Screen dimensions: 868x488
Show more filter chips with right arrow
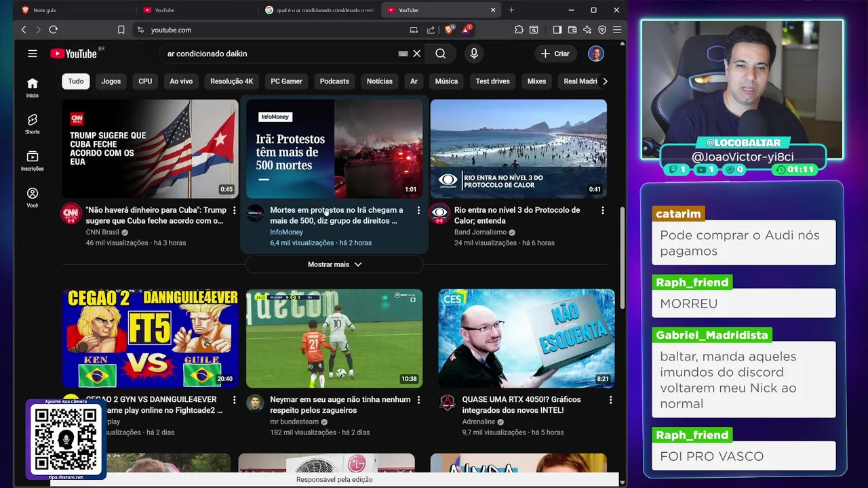pos(605,81)
